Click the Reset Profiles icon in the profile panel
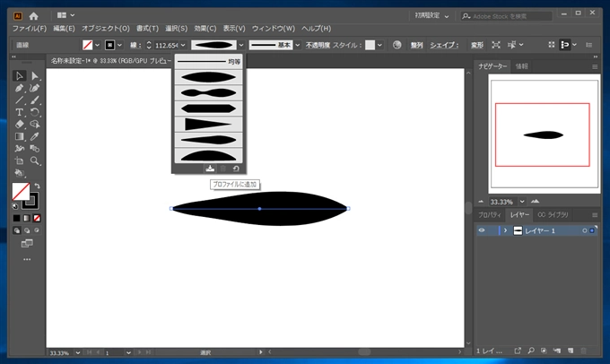This screenshot has width=610, height=364. [x=236, y=169]
